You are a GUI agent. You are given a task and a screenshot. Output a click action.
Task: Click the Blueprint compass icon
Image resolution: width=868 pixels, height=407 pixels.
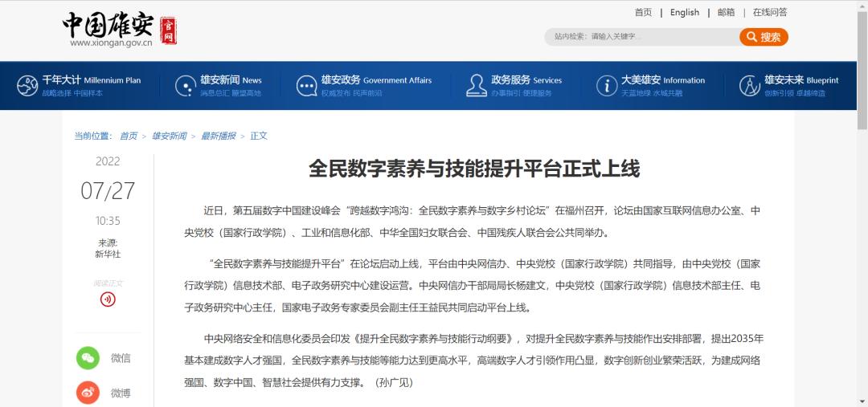pos(749,86)
